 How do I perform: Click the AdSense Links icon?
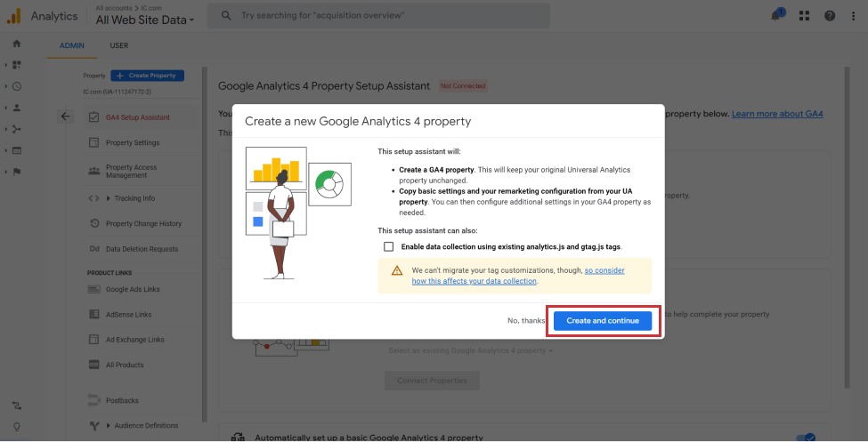tap(94, 314)
